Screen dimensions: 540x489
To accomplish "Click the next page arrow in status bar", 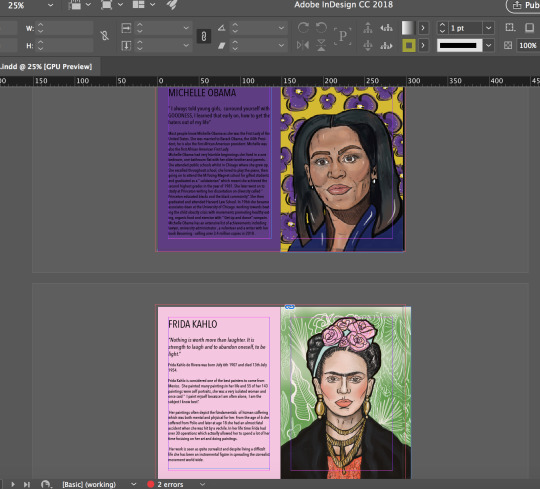I will (x=13, y=484).
